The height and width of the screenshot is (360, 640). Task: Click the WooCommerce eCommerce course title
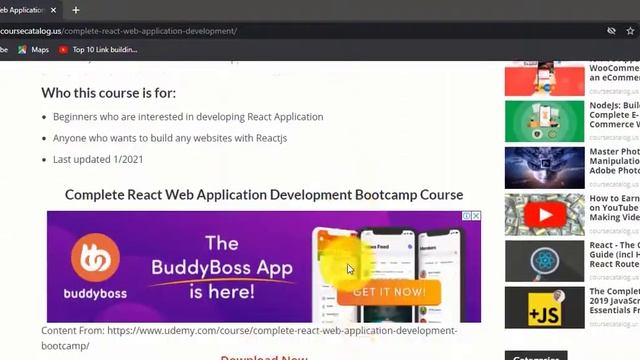coord(614,72)
